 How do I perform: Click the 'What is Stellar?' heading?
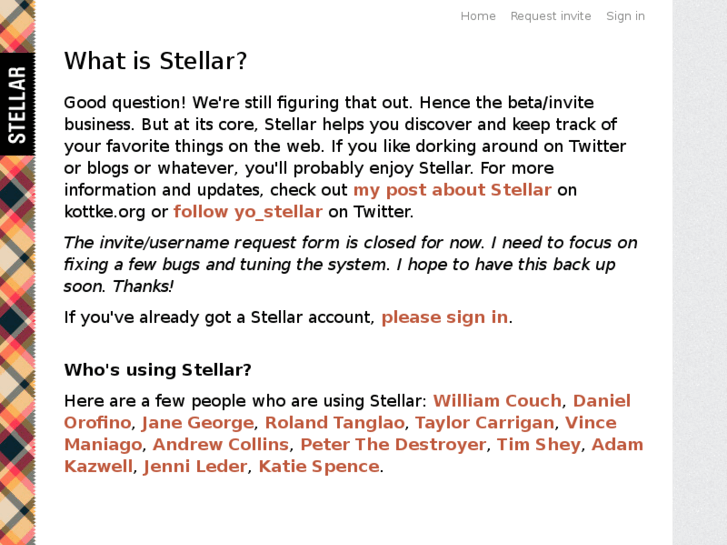[x=155, y=62]
